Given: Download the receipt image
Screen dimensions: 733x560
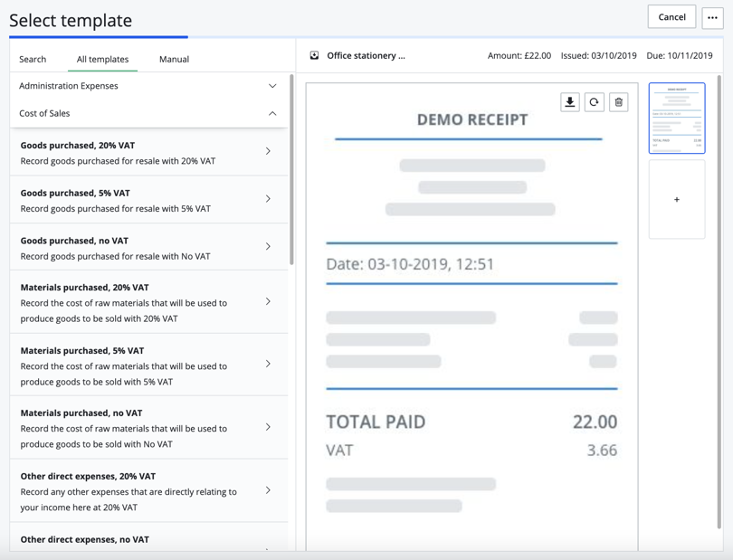Looking at the screenshot, I should coord(570,102).
